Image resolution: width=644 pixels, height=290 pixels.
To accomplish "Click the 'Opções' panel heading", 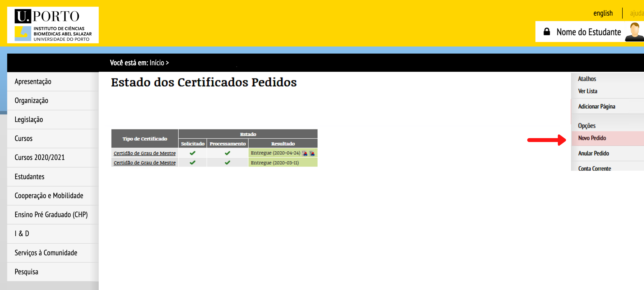I will tap(587, 126).
